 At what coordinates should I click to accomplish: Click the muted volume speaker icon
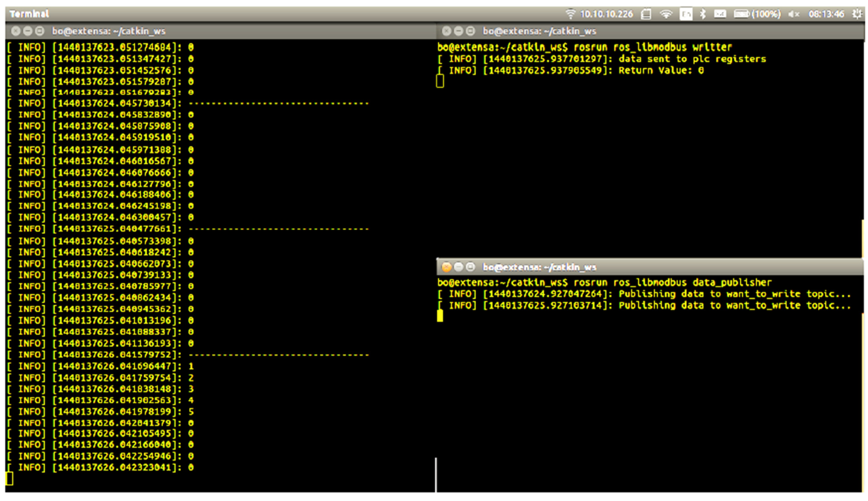pyautogui.click(x=794, y=14)
